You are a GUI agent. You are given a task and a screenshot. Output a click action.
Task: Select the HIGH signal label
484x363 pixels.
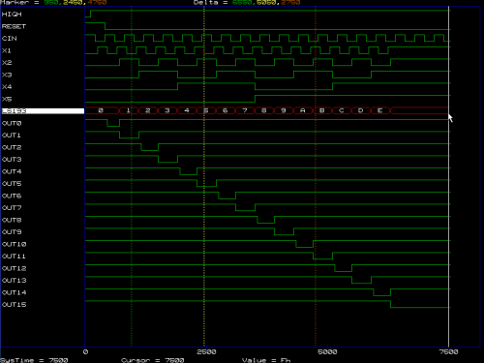tap(12, 14)
